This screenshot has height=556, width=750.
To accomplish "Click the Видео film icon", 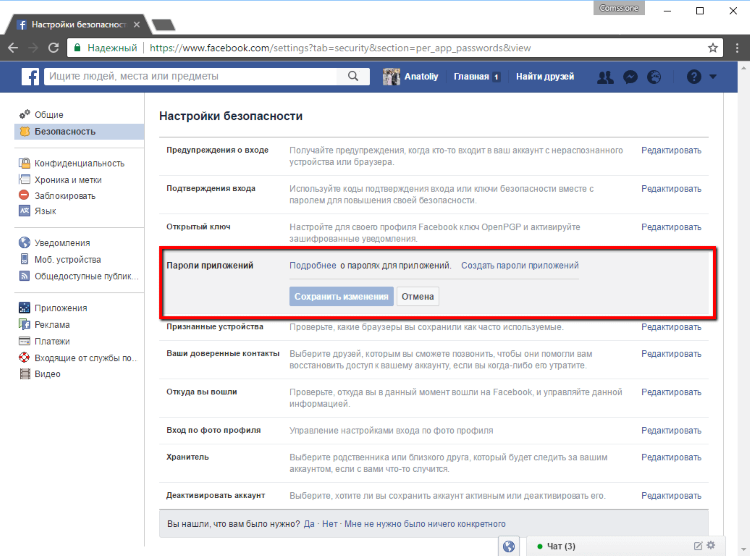I will (24, 374).
